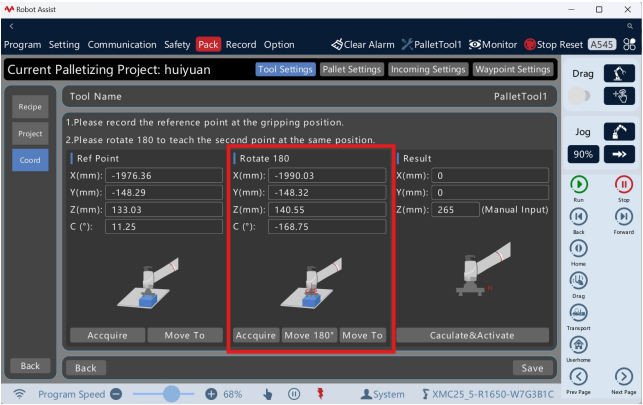Open the Record menu
The image size is (643, 405).
tap(241, 44)
